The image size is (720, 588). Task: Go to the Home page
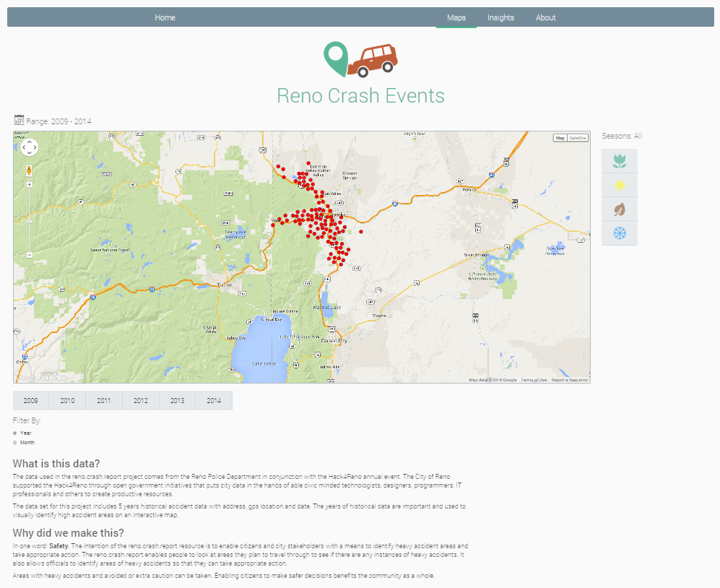165,17
